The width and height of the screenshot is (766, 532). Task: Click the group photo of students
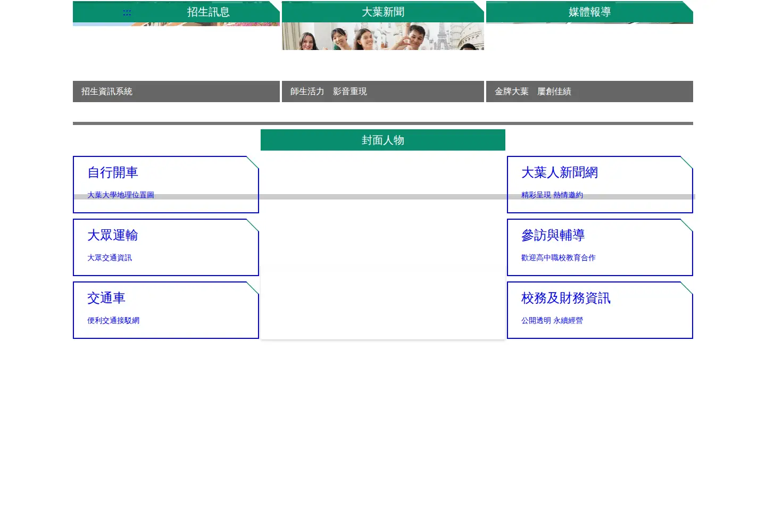[383, 36]
